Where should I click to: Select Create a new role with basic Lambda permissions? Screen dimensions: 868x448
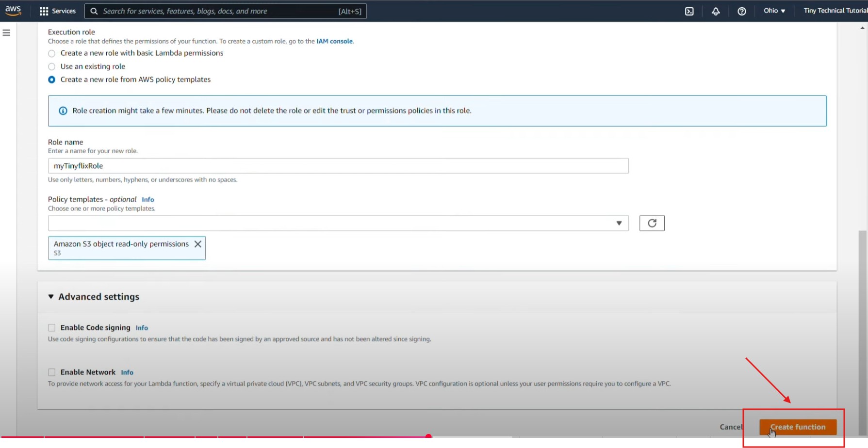[52, 53]
